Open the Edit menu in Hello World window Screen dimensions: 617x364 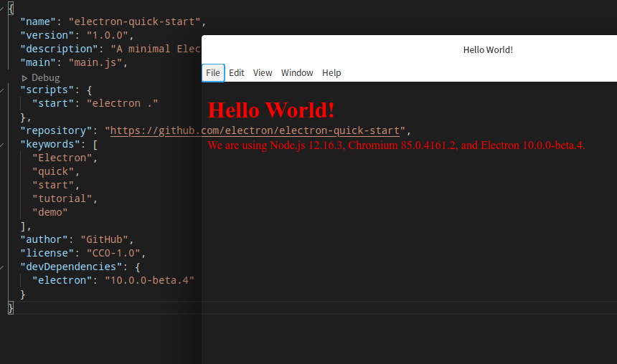click(x=237, y=73)
